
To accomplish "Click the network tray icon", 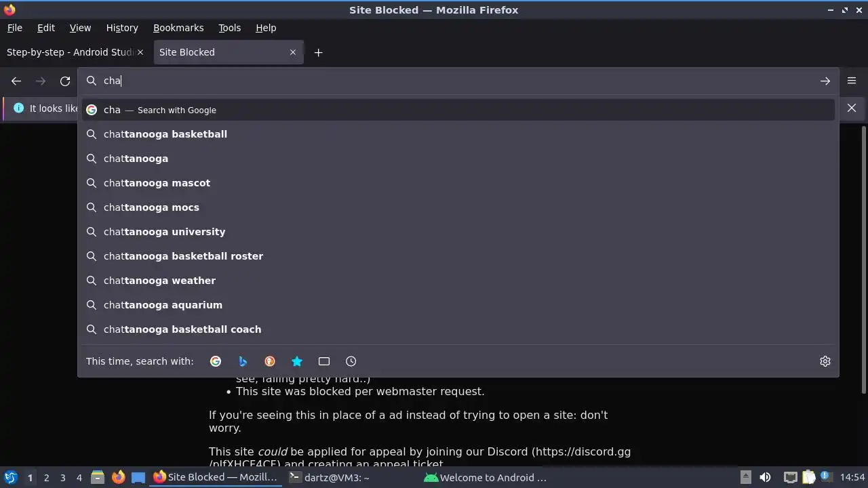I will point(790,478).
